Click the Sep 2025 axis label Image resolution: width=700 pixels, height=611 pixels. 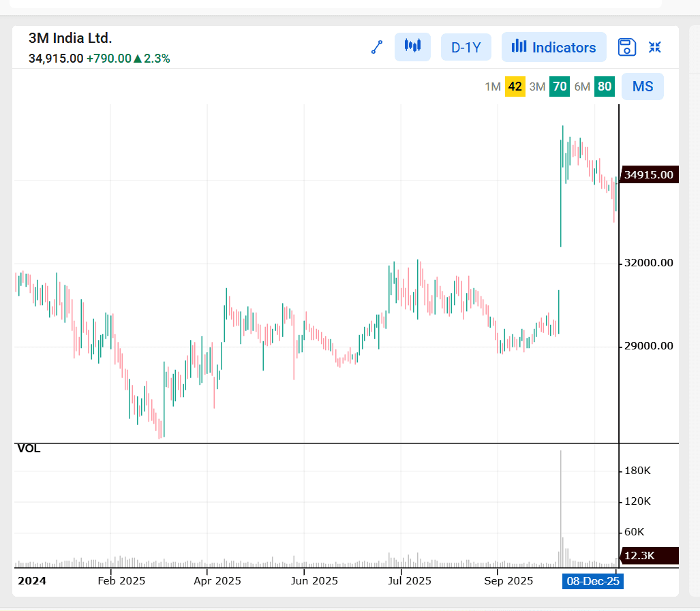tap(508, 580)
